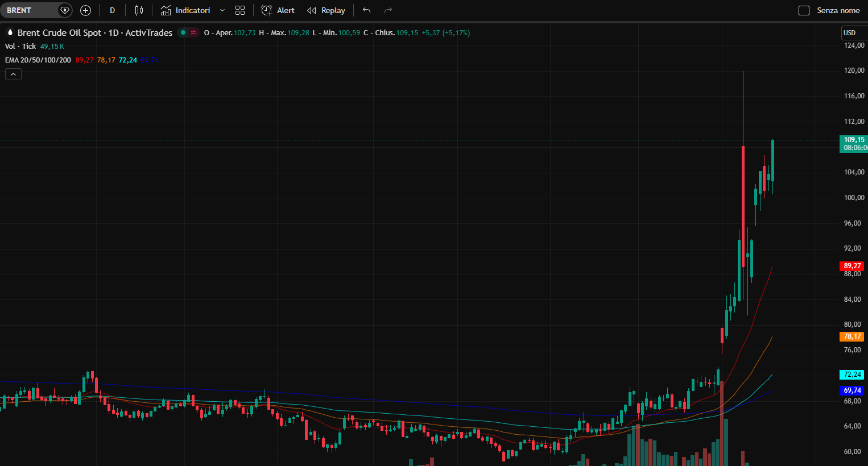Redo the chart action

(388, 10)
